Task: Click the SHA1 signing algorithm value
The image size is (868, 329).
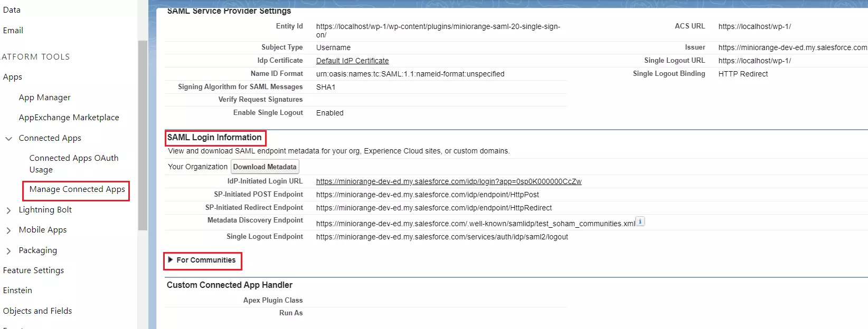Action: [326, 87]
